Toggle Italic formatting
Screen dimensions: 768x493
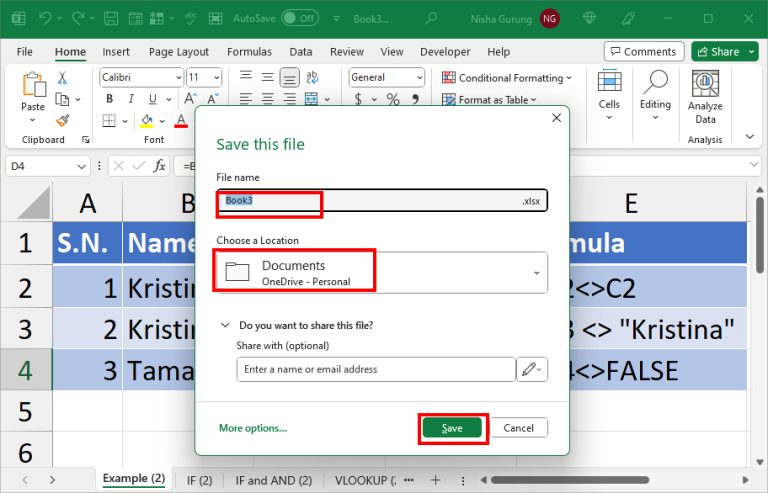pyautogui.click(x=131, y=99)
